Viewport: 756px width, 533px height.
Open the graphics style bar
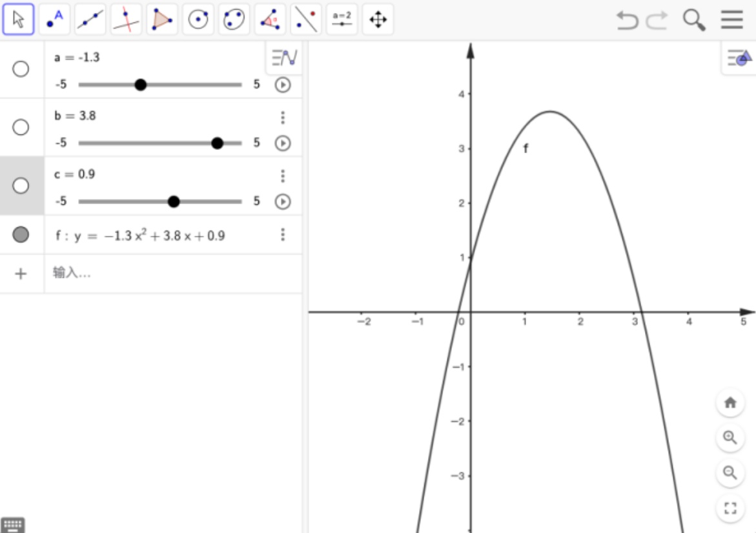click(x=739, y=58)
